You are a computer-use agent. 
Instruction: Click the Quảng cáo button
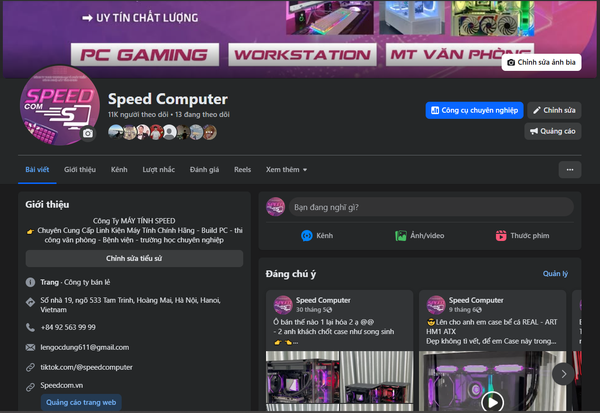(x=552, y=131)
